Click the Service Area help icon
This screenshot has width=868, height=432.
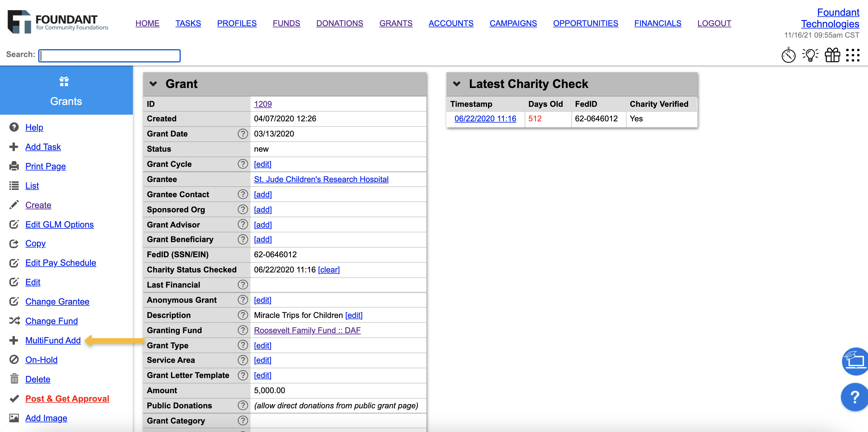click(x=243, y=360)
